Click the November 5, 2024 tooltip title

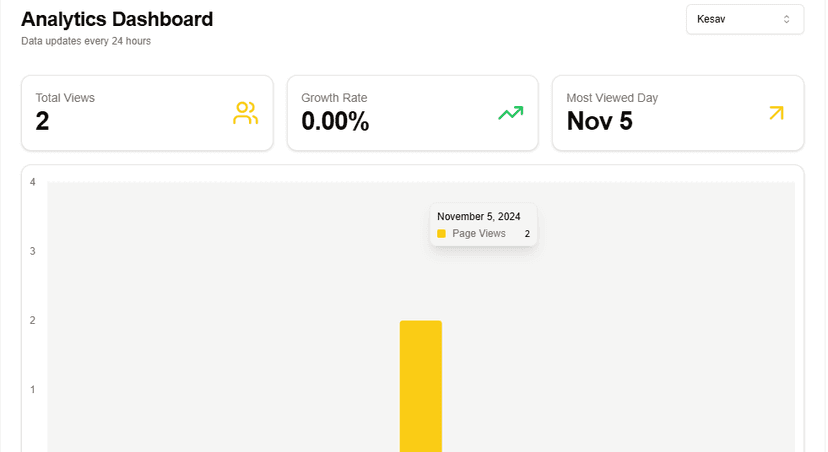[x=478, y=216]
